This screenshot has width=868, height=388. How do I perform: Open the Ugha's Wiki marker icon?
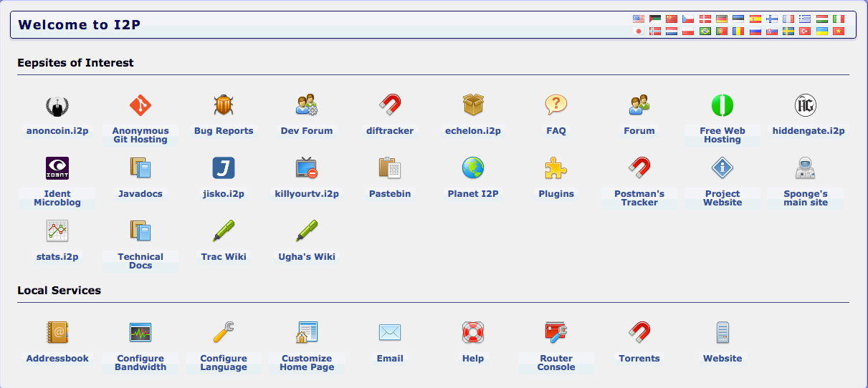[x=307, y=231]
